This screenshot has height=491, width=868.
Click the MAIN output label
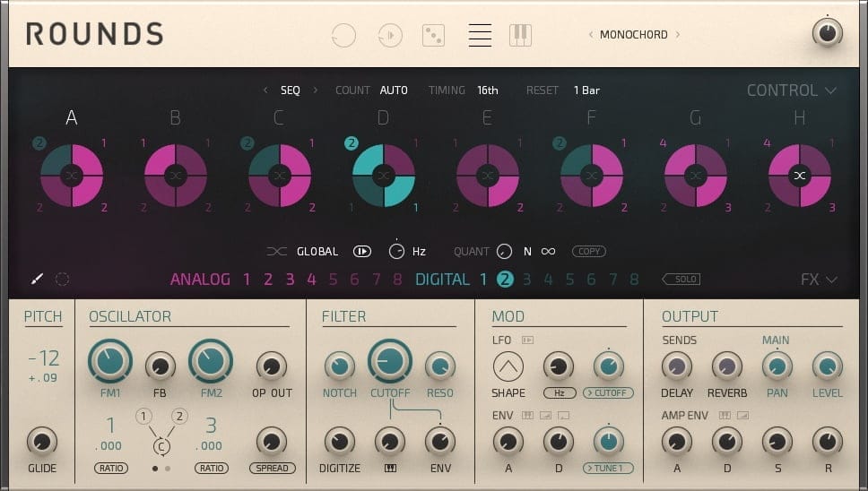[776, 340]
